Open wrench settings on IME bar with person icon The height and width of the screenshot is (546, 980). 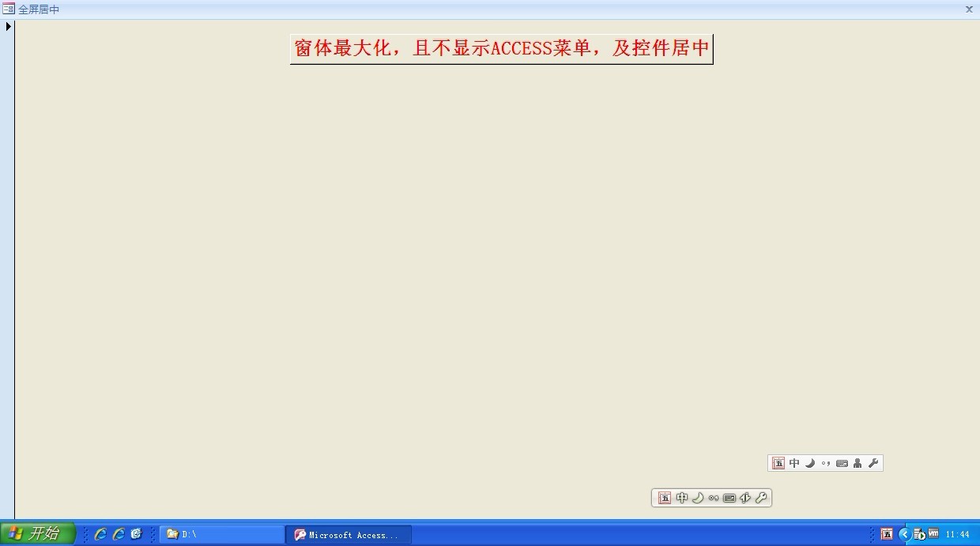(x=873, y=463)
